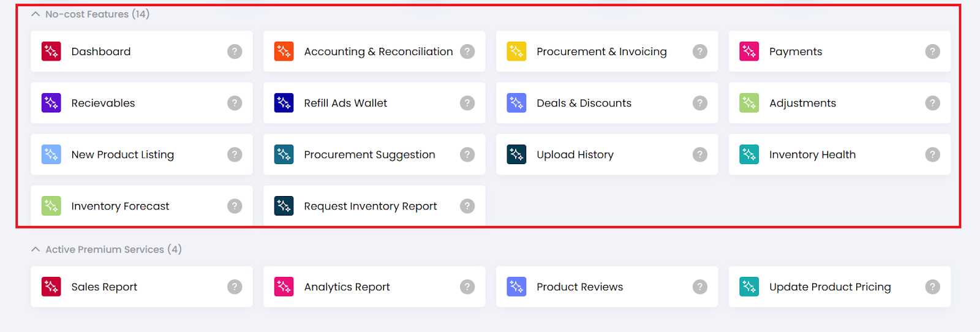Click the orange Accounting & Reconciliation icon
980x332 pixels.
click(284, 51)
